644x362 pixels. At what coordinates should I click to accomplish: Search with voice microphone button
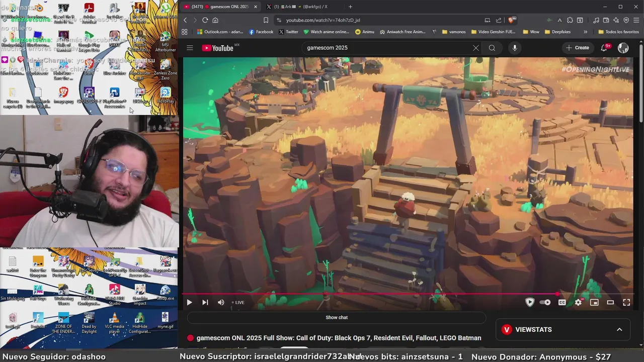pyautogui.click(x=514, y=48)
